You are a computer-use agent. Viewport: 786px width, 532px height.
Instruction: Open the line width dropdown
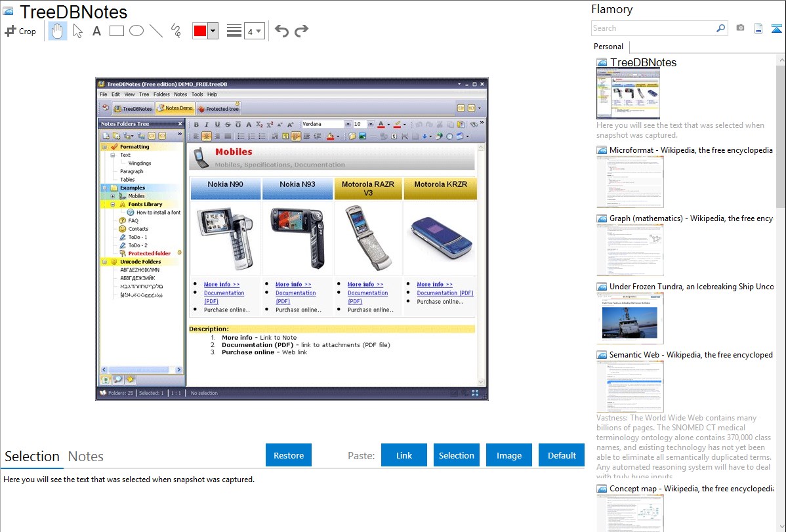click(254, 31)
